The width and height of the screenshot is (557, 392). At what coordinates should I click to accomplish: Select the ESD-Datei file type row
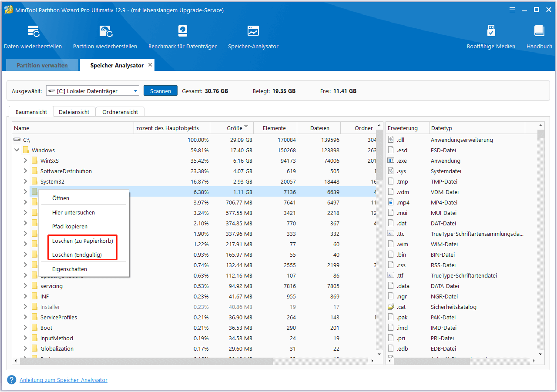pos(462,150)
